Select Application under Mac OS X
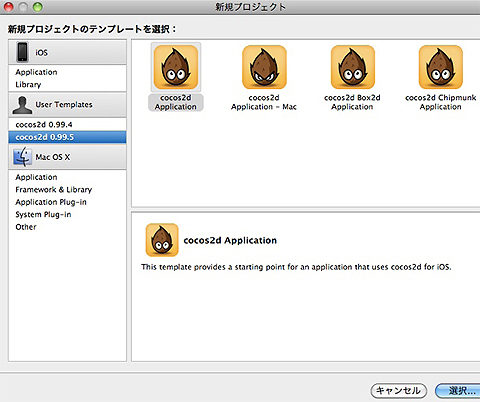Viewport: 480px width, 402px height. pos(67,177)
